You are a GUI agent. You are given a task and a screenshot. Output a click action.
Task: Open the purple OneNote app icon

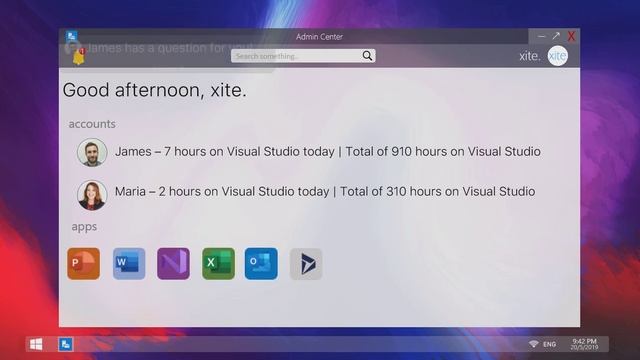[x=173, y=264]
